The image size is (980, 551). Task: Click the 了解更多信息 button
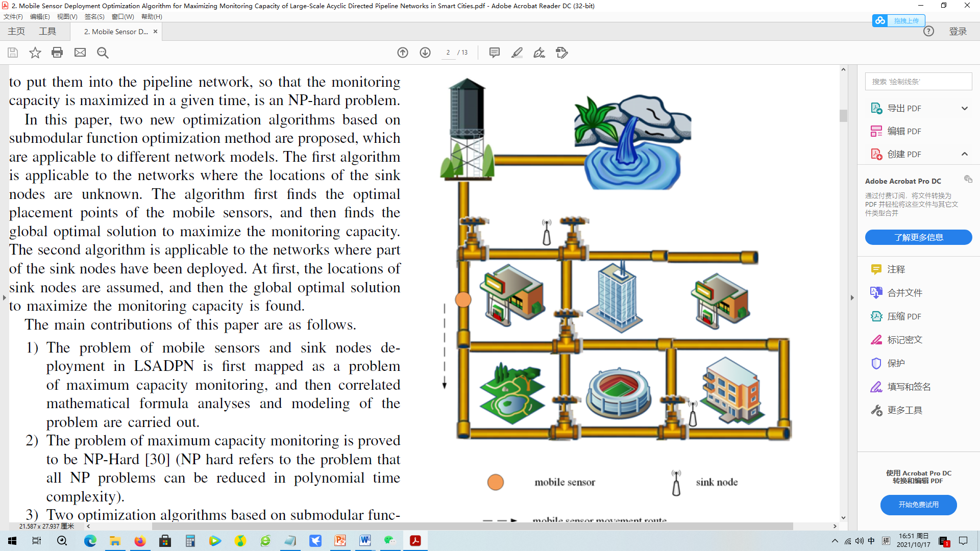918,237
